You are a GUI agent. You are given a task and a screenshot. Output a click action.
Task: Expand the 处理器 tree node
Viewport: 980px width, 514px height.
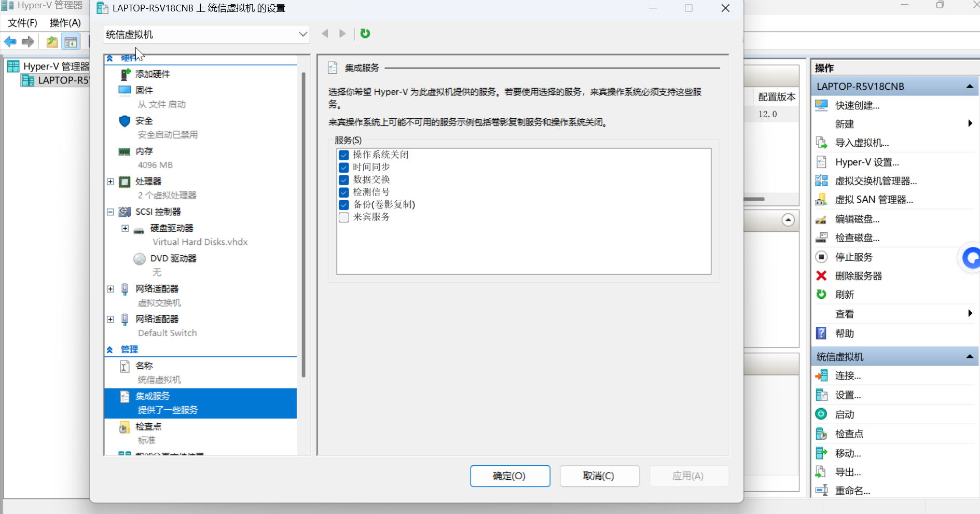(x=111, y=182)
